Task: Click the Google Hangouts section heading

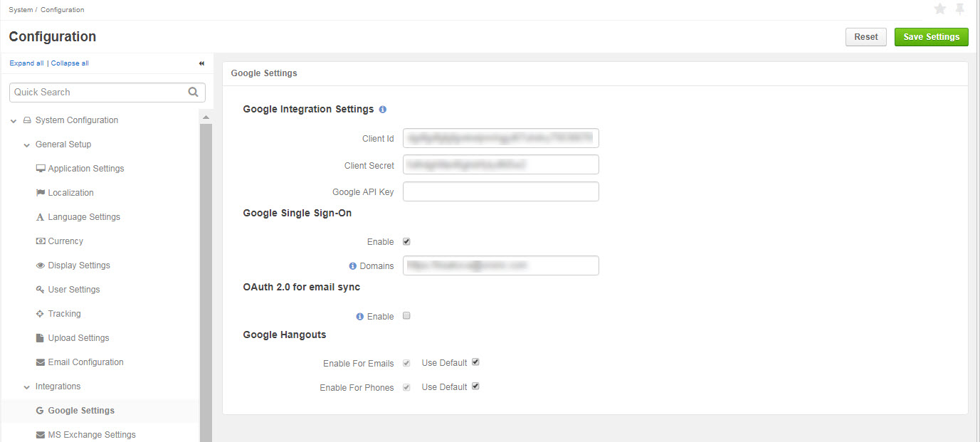Action: tap(285, 335)
